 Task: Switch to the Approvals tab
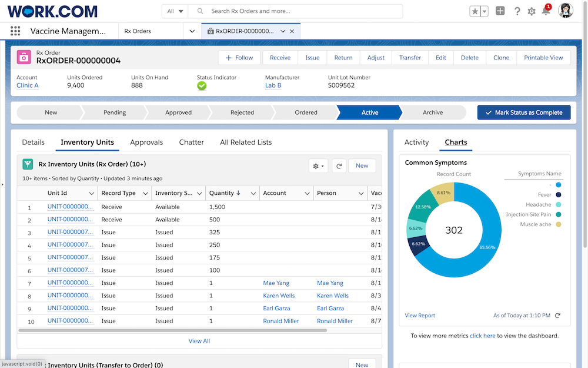(146, 142)
